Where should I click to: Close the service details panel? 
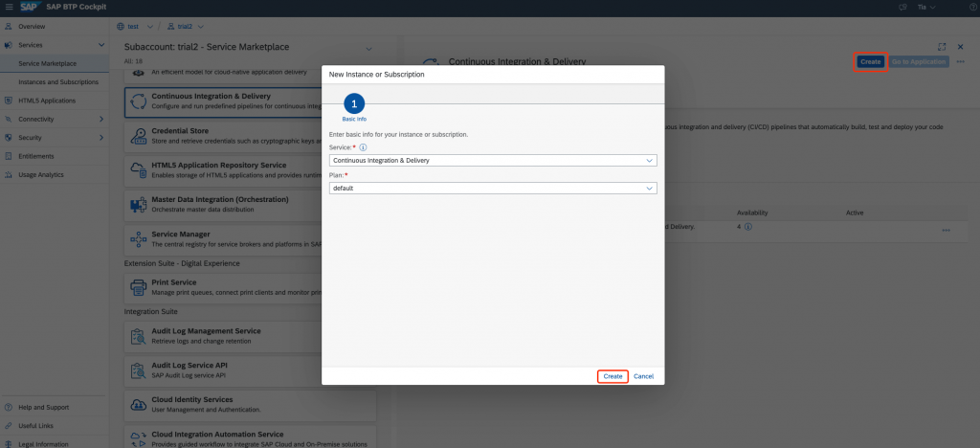(x=961, y=47)
